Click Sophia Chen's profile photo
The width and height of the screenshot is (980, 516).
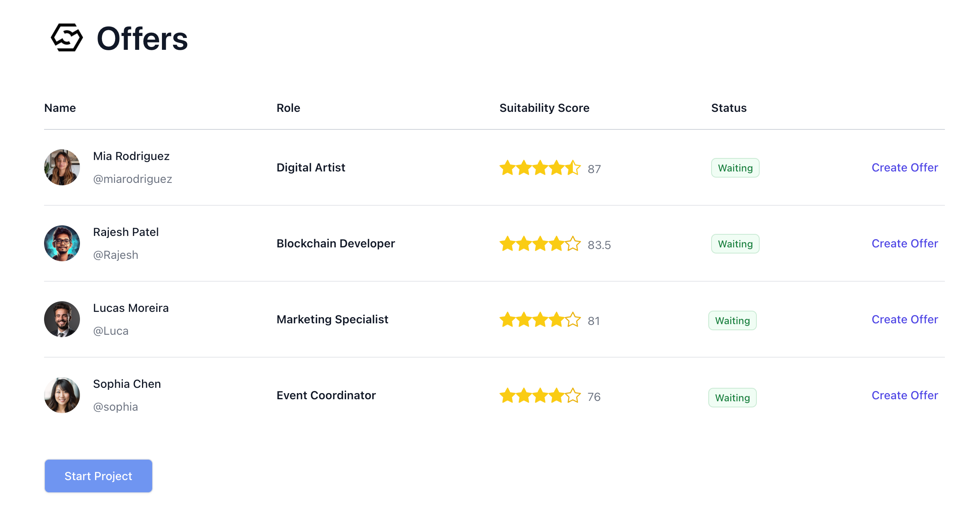[62, 395]
